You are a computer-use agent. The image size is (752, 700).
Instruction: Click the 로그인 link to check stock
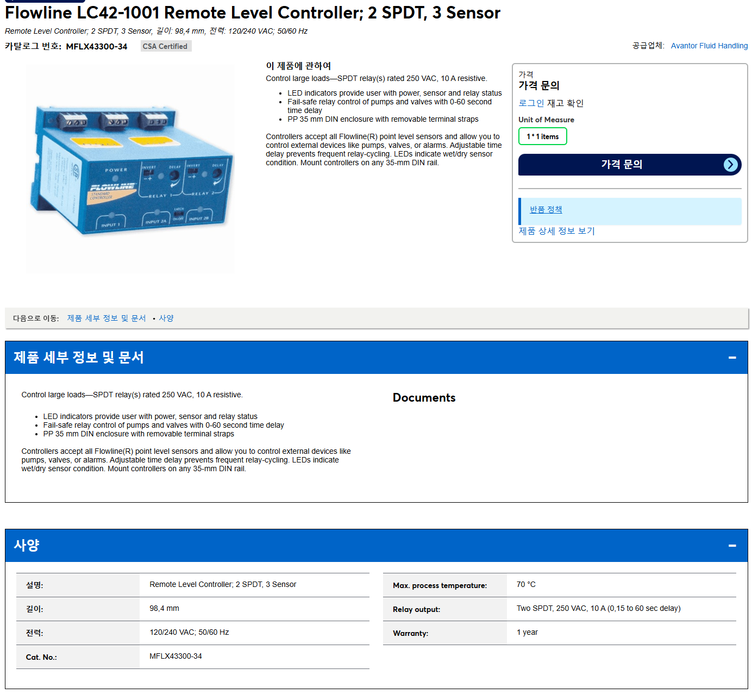(x=531, y=103)
